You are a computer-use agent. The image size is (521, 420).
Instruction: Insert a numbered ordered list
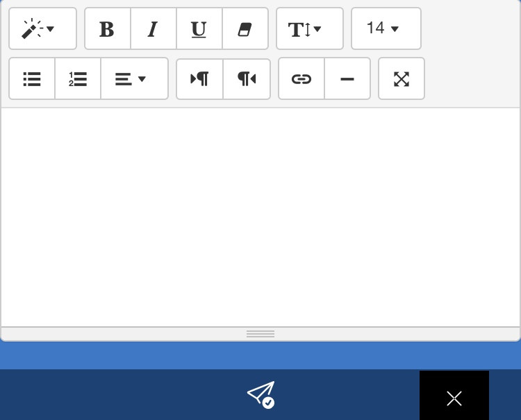point(78,79)
